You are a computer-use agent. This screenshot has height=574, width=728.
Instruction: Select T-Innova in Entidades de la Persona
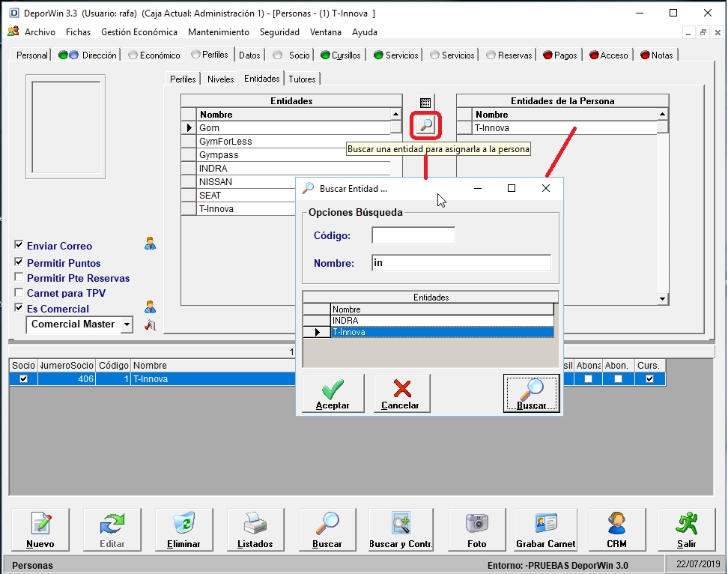click(565, 127)
